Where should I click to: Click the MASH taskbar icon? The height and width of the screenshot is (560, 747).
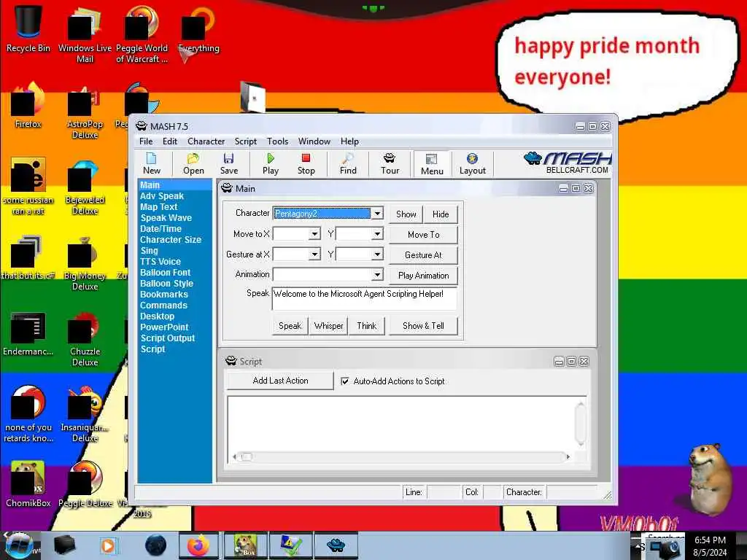coord(336,545)
